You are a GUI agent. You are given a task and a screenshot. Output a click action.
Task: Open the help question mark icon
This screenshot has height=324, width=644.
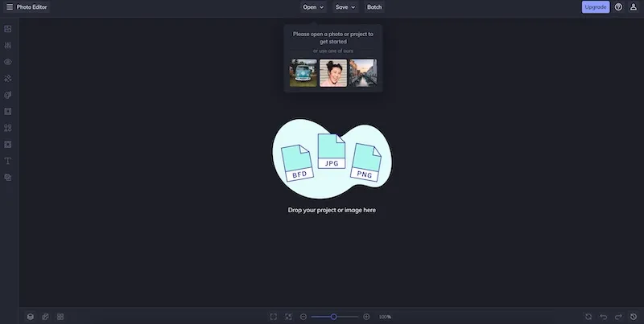(x=618, y=7)
